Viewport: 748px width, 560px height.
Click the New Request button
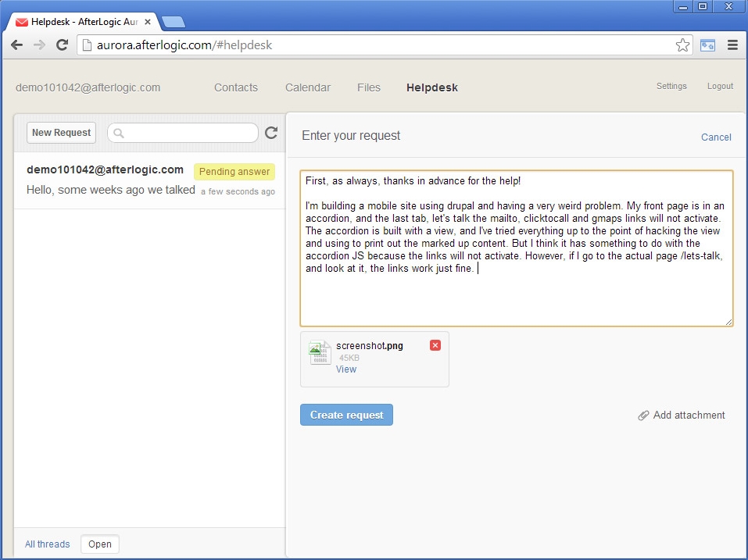pyautogui.click(x=61, y=133)
